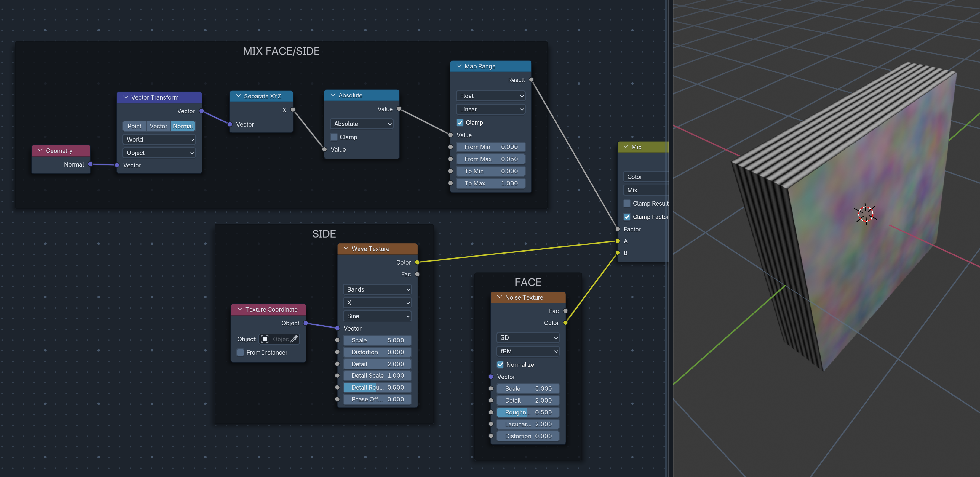The height and width of the screenshot is (477, 980).
Task: Click the Wave Texture Fac output socket
Action: click(417, 274)
